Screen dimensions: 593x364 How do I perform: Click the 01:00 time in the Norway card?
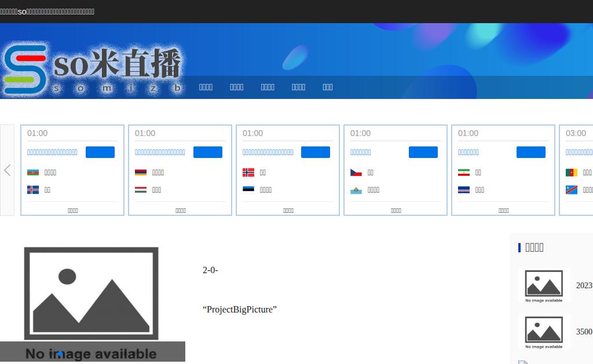(x=252, y=133)
